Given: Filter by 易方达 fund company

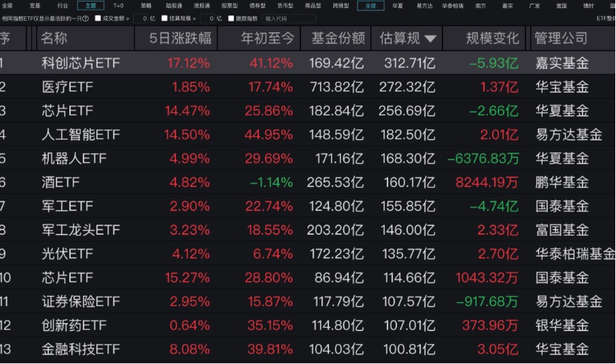Looking at the screenshot, I should click(425, 5).
